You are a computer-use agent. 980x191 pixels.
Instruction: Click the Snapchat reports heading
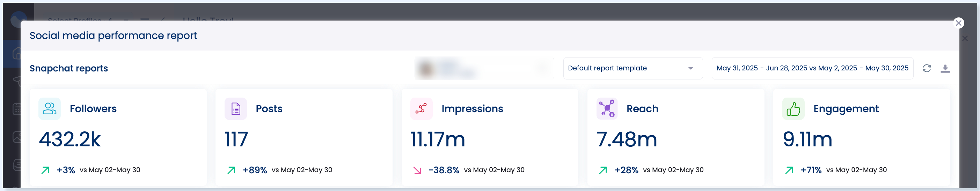(x=69, y=68)
